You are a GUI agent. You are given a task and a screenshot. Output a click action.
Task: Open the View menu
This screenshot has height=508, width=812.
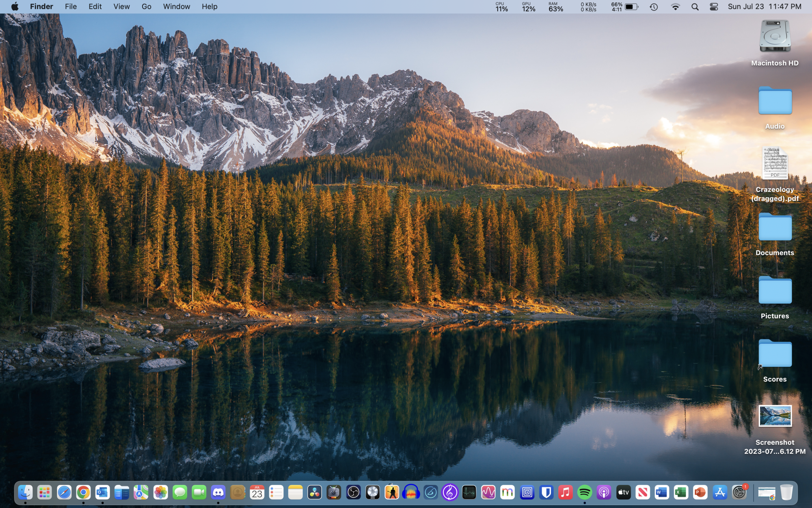pyautogui.click(x=121, y=7)
